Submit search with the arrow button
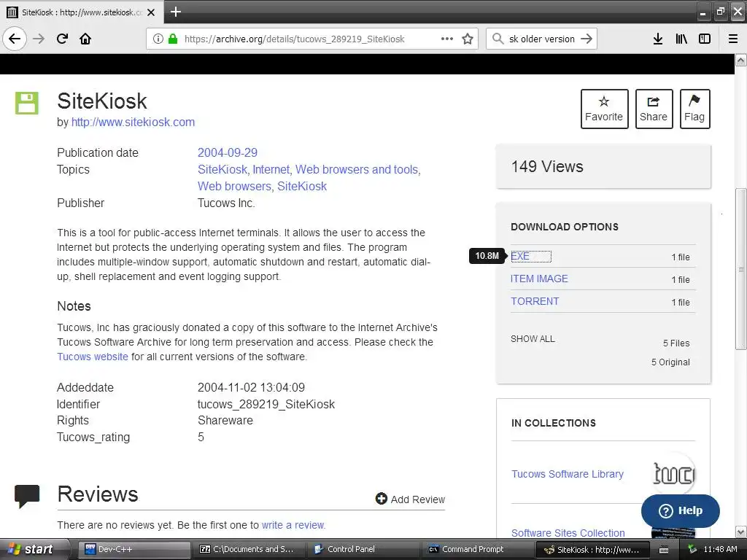 pos(587,39)
